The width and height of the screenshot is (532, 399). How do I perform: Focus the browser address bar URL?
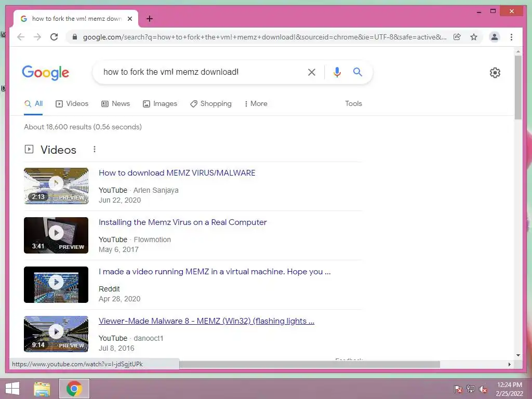point(264,37)
